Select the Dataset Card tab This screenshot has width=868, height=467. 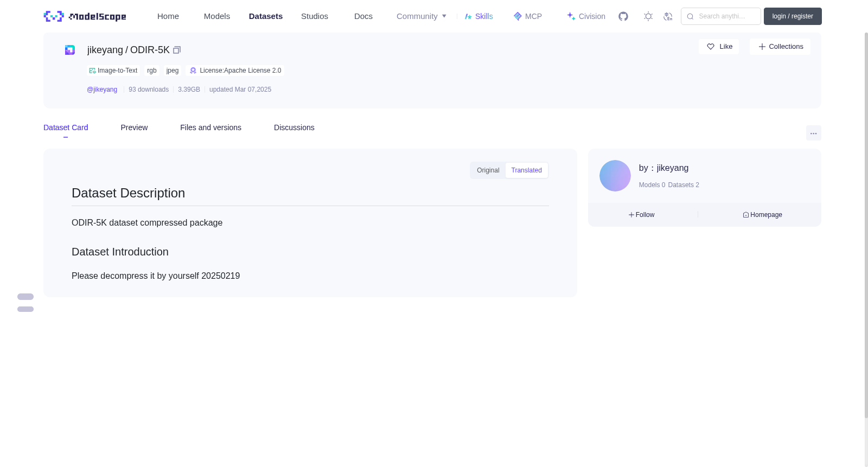[x=66, y=127]
